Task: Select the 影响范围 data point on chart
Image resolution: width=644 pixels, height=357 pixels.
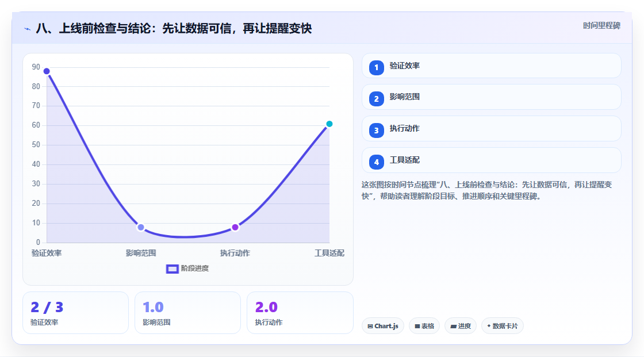Action: (x=141, y=227)
